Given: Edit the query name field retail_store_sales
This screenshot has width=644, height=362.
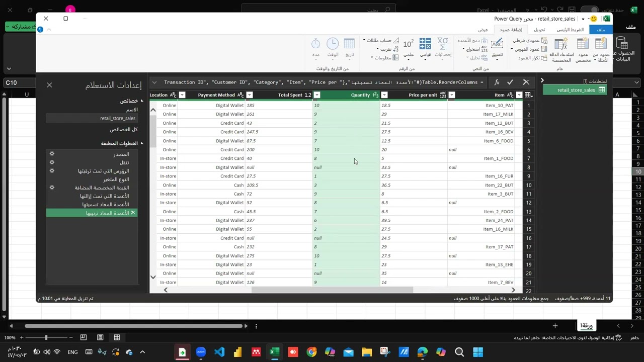Looking at the screenshot, I should [x=92, y=118].
